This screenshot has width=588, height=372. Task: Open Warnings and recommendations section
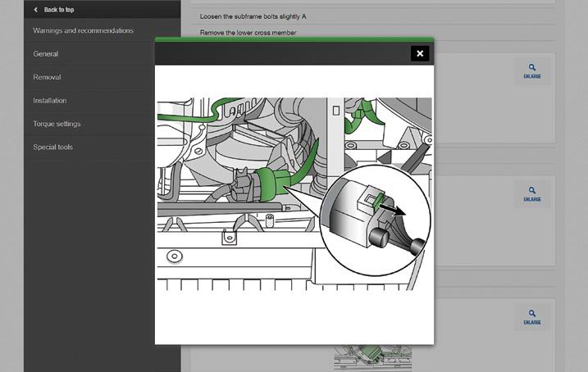[84, 30]
